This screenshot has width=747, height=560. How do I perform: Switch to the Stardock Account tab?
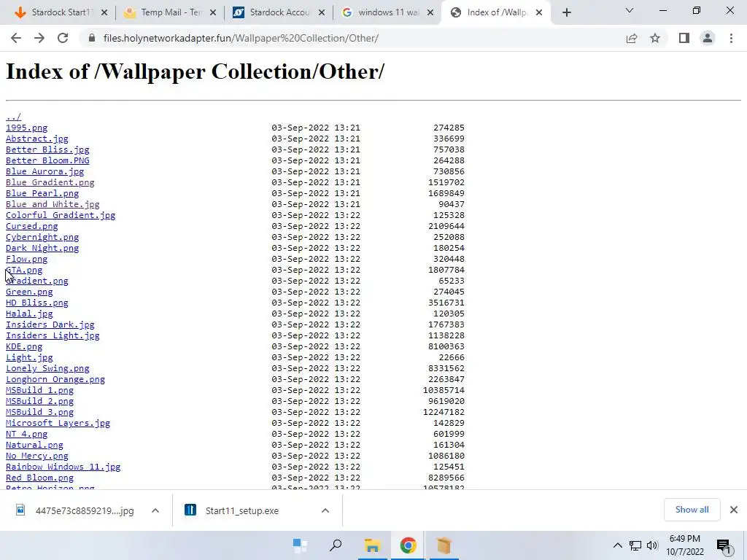(276, 13)
